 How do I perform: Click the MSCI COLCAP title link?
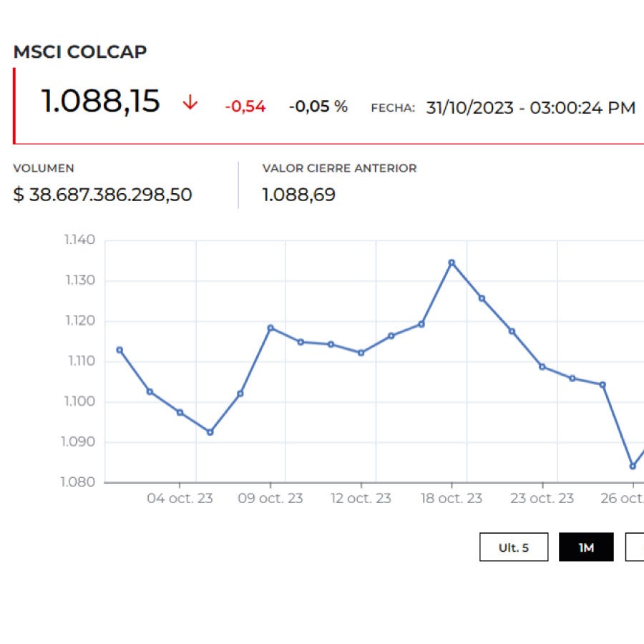pyautogui.click(x=80, y=52)
